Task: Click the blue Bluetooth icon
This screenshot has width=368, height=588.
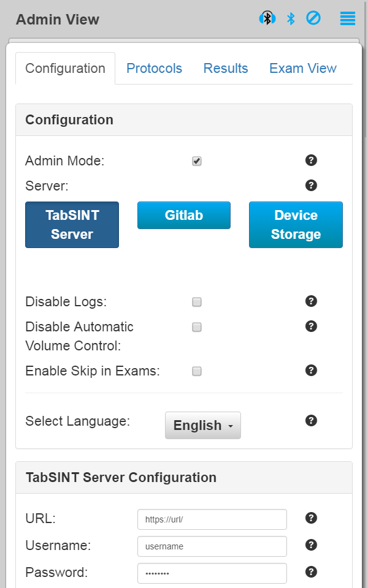Action: tap(291, 18)
